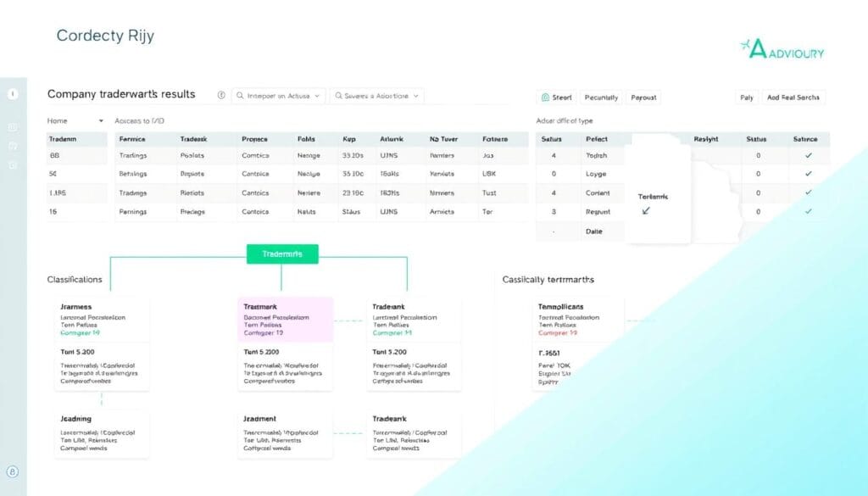Open the pink Trastmark card

285,320
